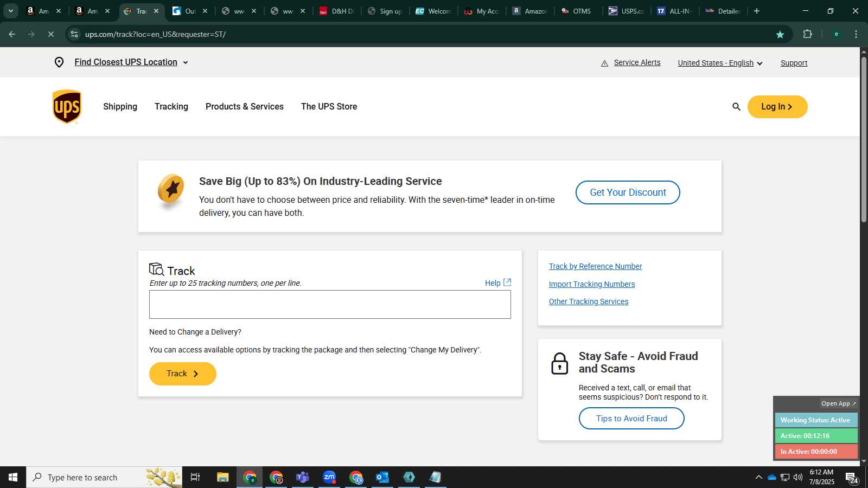The image size is (868, 488).
Task: Open Chrome extensions puzzle icon
Action: point(807,34)
